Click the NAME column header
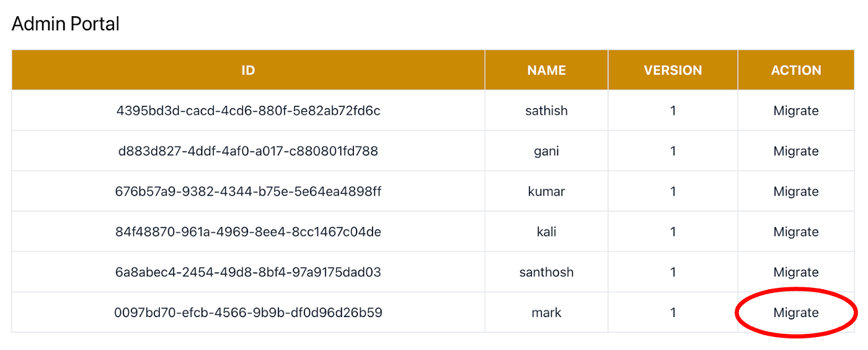Image resolution: width=868 pixels, height=350 pixels. tap(546, 70)
